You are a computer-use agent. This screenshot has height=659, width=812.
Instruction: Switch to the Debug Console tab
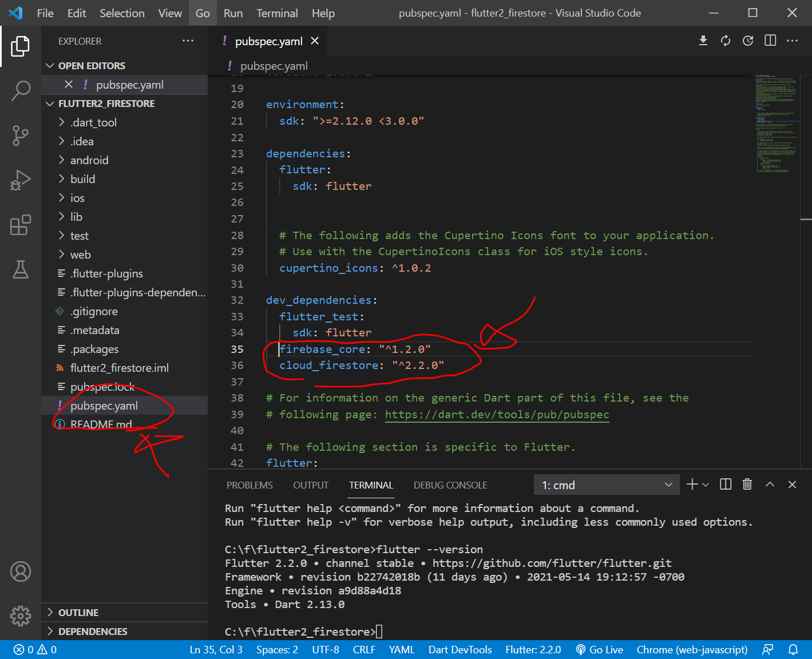pyautogui.click(x=450, y=485)
